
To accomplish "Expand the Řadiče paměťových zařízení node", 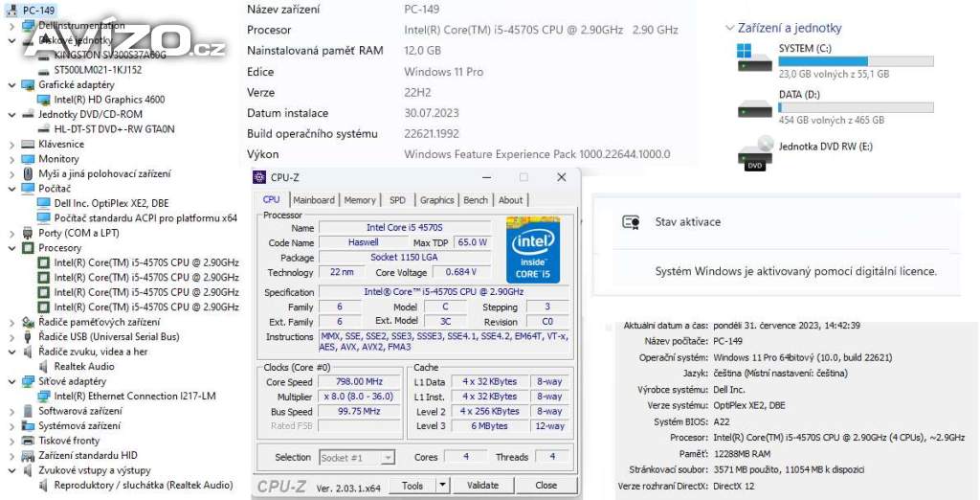I will point(11,322).
